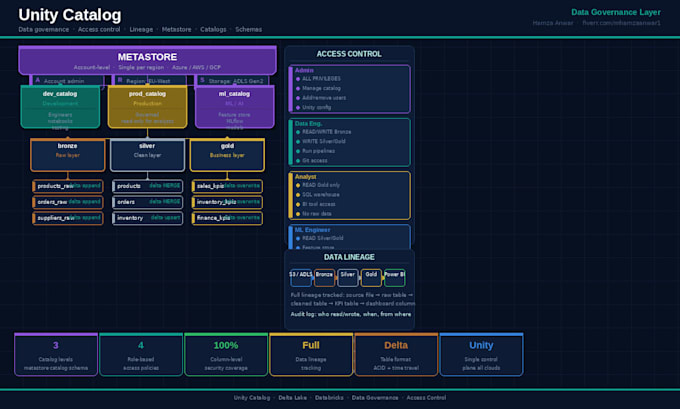Click the METASTORE header block

click(147, 60)
